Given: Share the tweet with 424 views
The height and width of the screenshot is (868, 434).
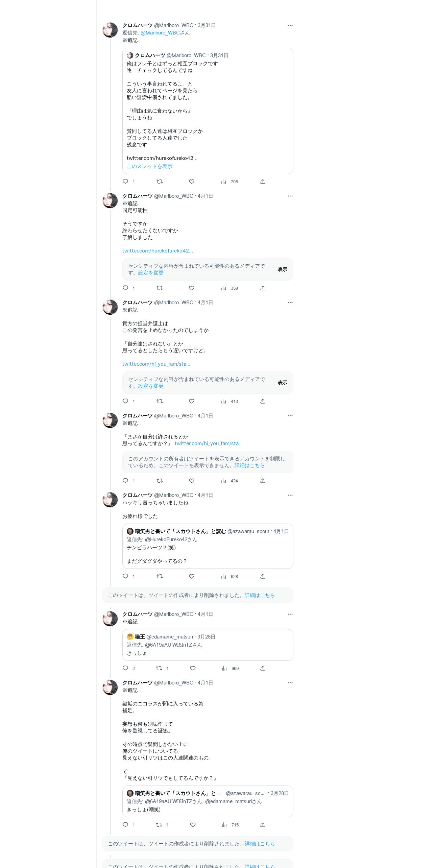Looking at the screenshot, I should [x=263, y=481].
